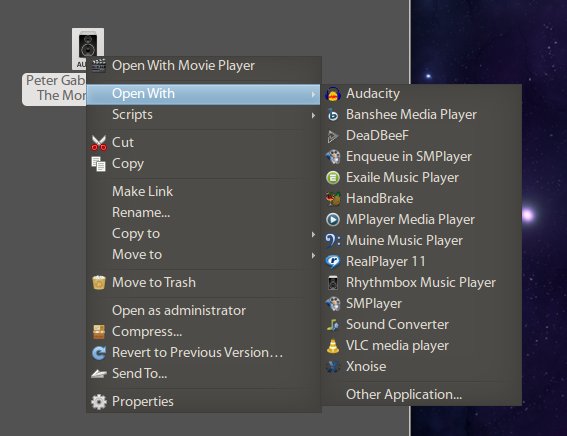Click the VLC traffic cone icon
The height and width of the screenshot is (436, 567).
(333, 346)
